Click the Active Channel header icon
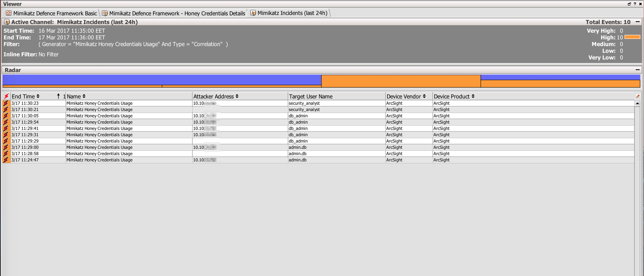 pyautogui.click(x=7, y=22)
